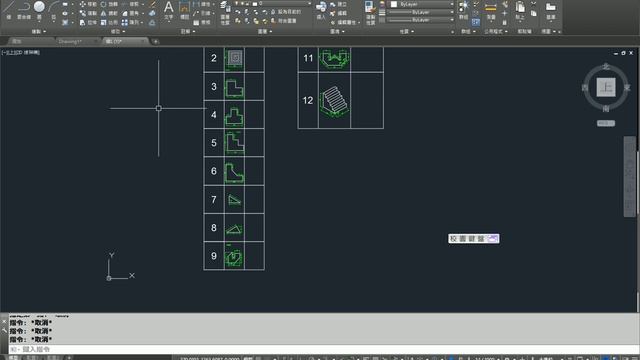Expand the Layers panel label arrow
640x360 pixels.
[270, 31]
